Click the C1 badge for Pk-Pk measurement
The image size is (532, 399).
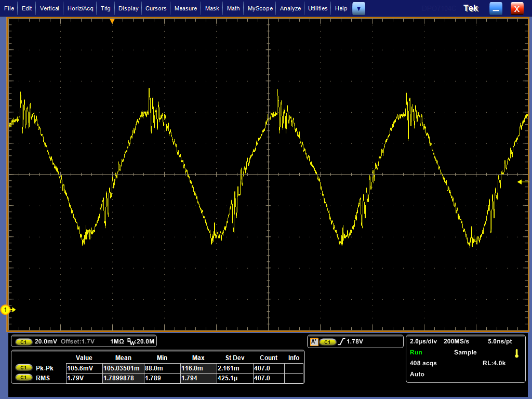(x=23, y=368)
